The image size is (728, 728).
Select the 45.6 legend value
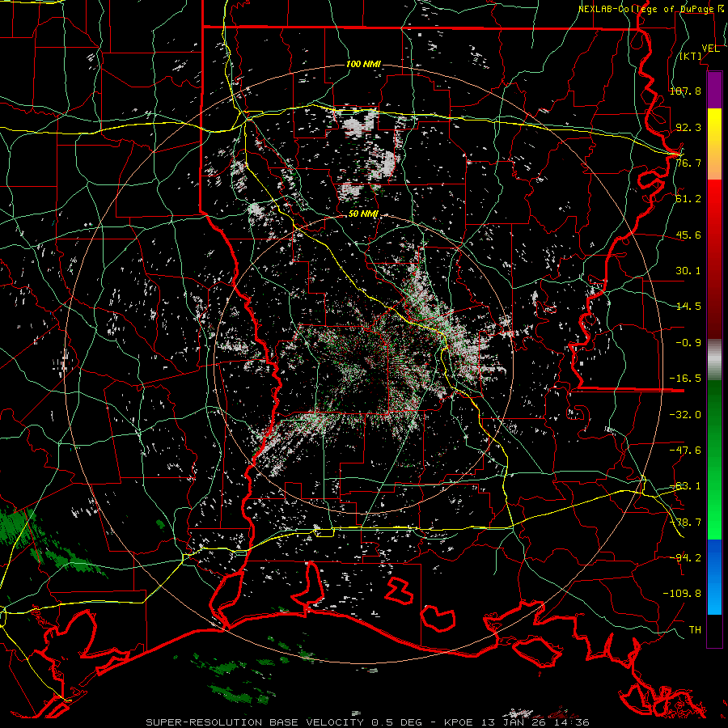(688, 235)
